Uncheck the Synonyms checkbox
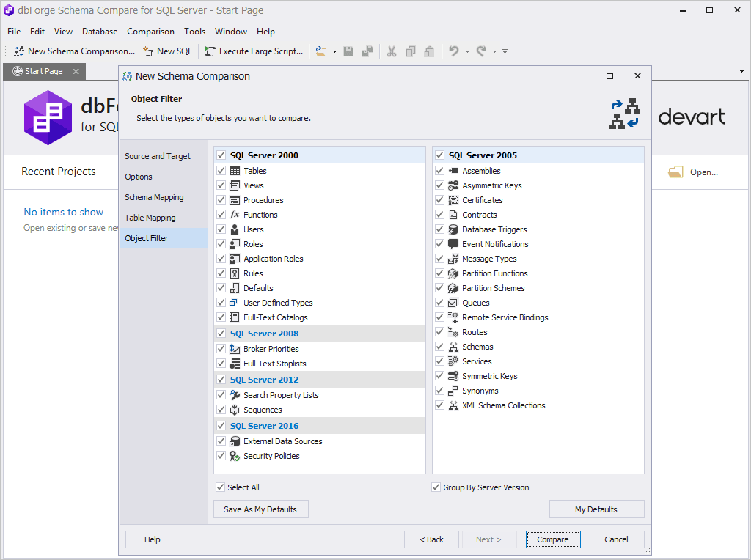The width and height of the screenshot is (751, 560). 439,391
